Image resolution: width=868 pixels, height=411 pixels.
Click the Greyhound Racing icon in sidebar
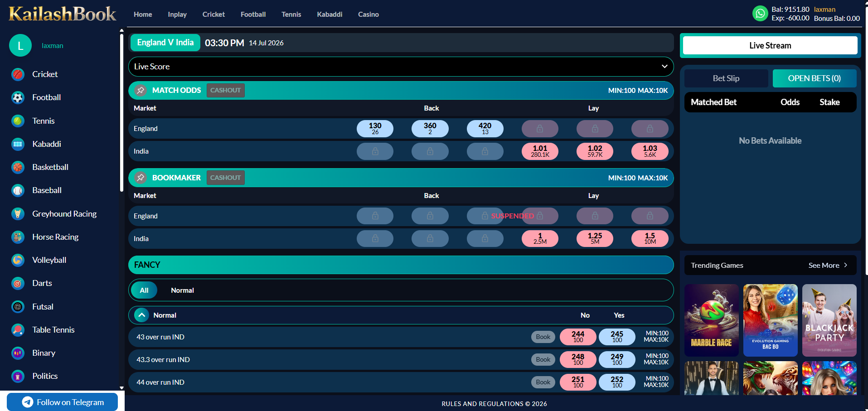click(x=18, y=214)
